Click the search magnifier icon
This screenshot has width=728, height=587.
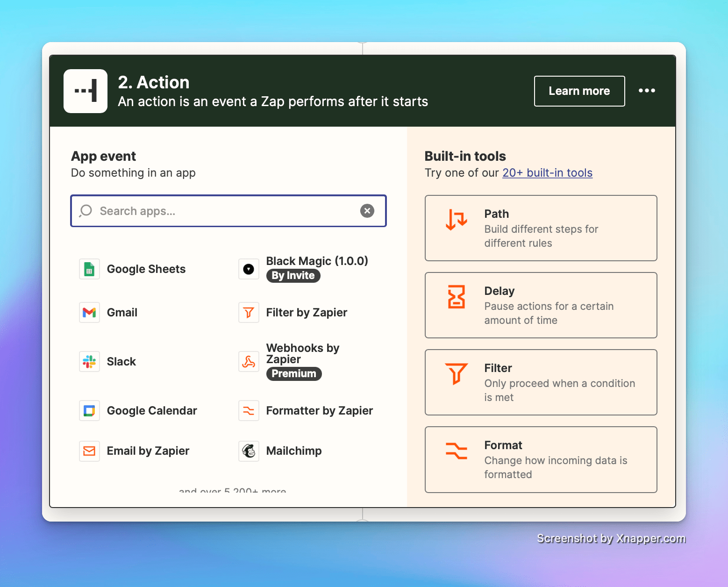[x=86, y=211]
